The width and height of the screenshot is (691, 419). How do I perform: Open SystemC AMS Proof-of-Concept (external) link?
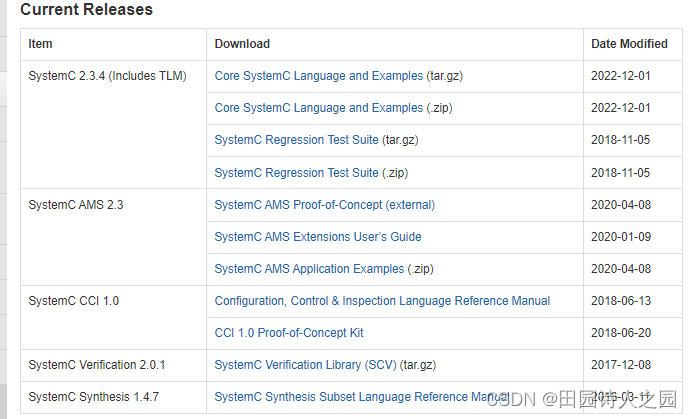click(324, 205)
